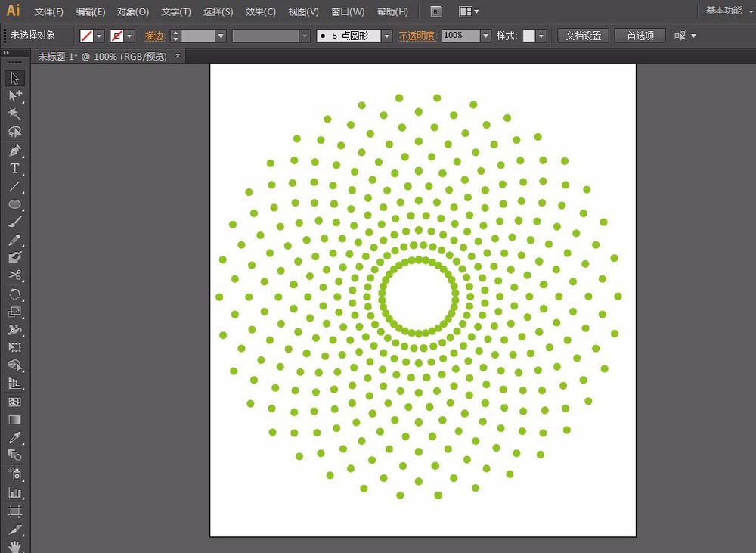
Task: Click the select similar objects icon
Action: [680, 36]
